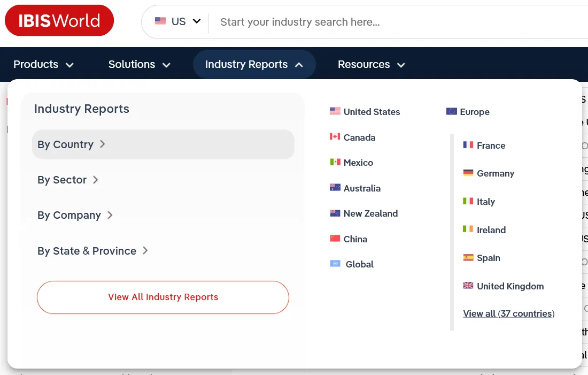
Task: Open the Solutions menu
Action: [x=140, y=64]
